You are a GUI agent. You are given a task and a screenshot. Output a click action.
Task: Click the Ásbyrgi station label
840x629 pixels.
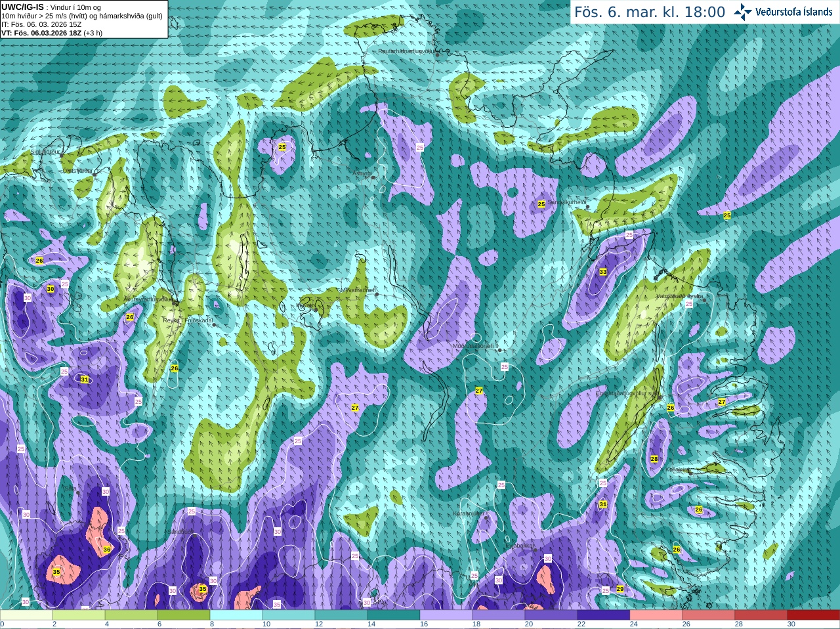point(362,173)
